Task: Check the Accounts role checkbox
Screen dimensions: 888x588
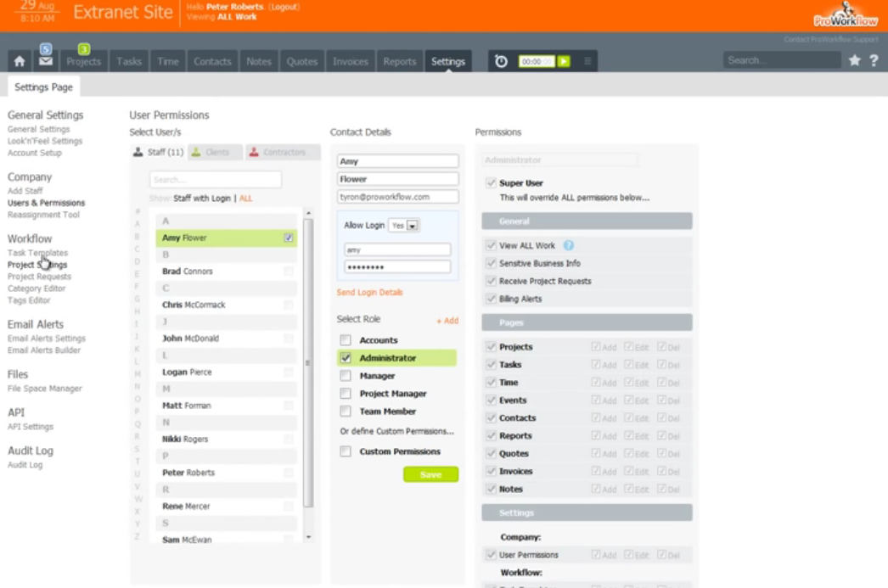Action: [x=346, y=340]
